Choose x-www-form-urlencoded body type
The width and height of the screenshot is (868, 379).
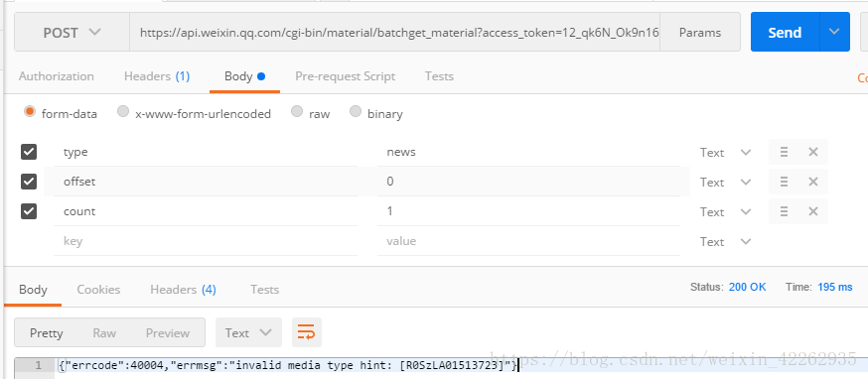coord(195,113)
